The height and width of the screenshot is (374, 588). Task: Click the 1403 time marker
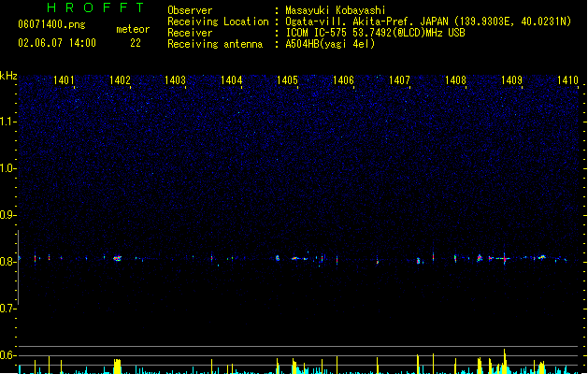tap(175, 80)
